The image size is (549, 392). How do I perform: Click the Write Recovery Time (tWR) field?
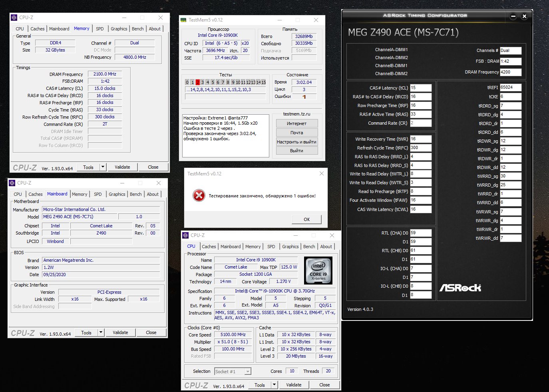coord(421,139)
